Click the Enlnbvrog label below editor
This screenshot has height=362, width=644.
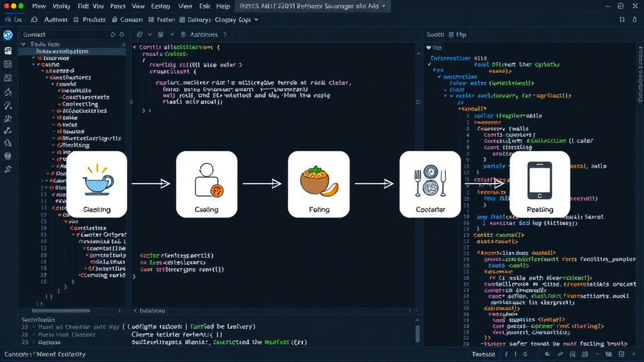coord(152,310)
